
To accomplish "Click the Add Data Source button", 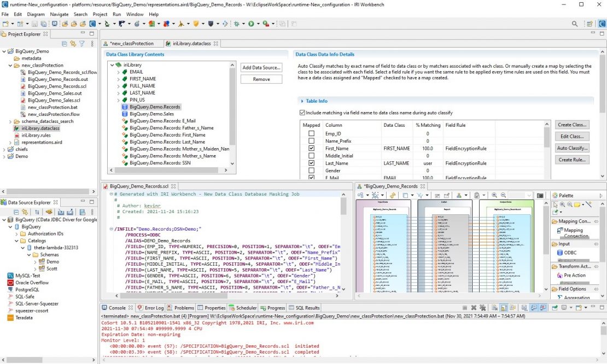I will (x=261, y=67).
